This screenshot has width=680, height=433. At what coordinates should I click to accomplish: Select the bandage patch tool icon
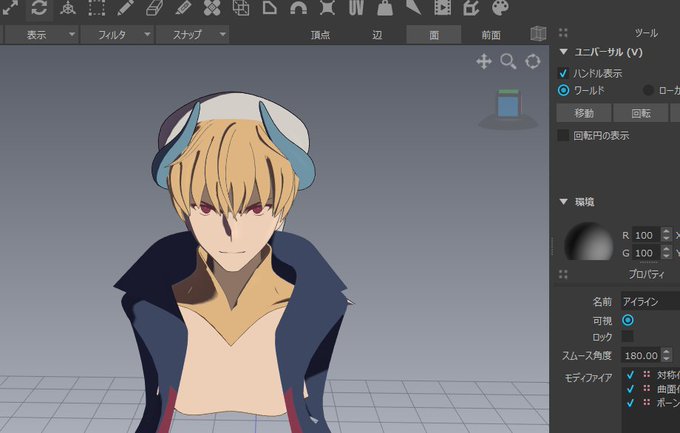click(212, 8)
